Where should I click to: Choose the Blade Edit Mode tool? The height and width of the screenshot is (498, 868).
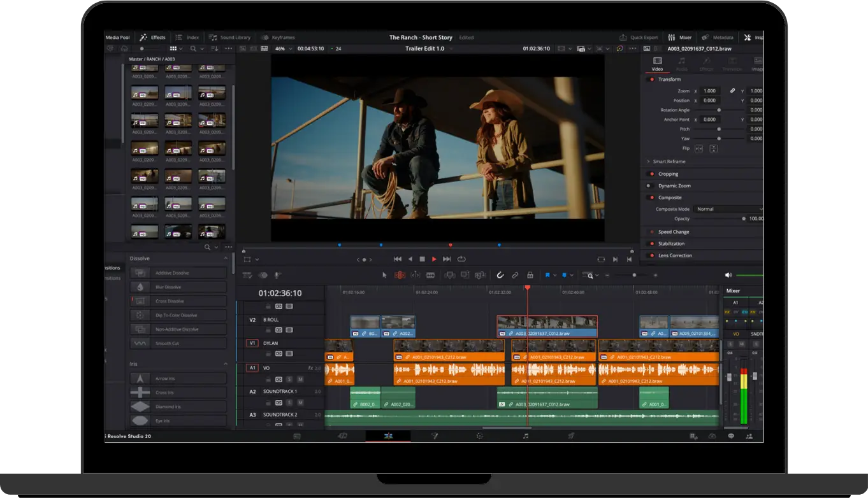coord(430,275)
